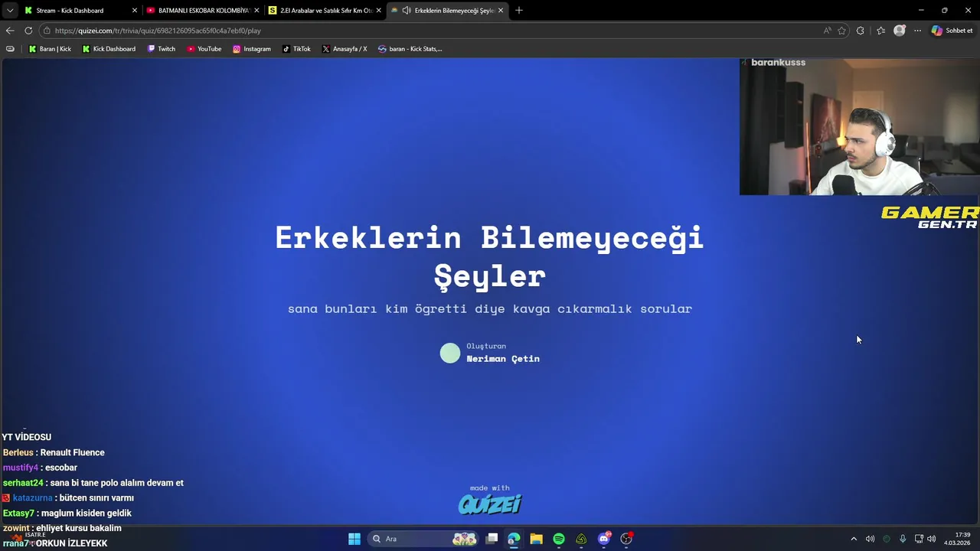Select the Erkeklerin Bilemeyeceği Şeyler tab
Viewport: 980px width, 551px height.
coord(446,10)
